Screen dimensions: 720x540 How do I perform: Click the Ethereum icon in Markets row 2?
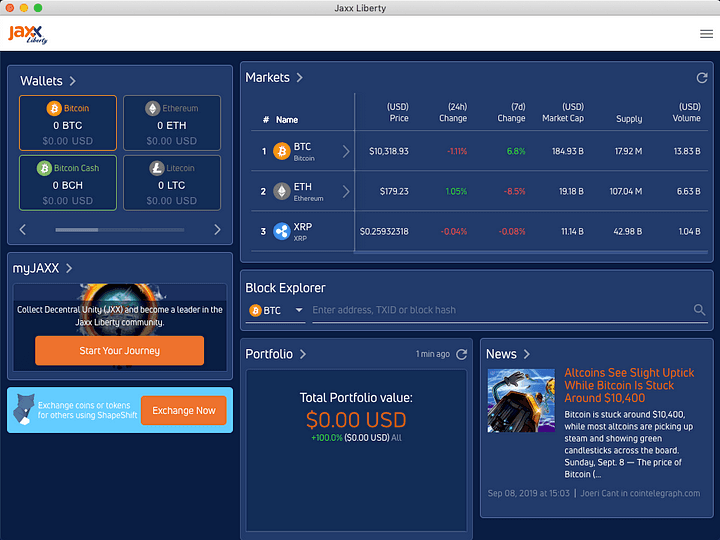pyautogui.click(x=281, y=191)
